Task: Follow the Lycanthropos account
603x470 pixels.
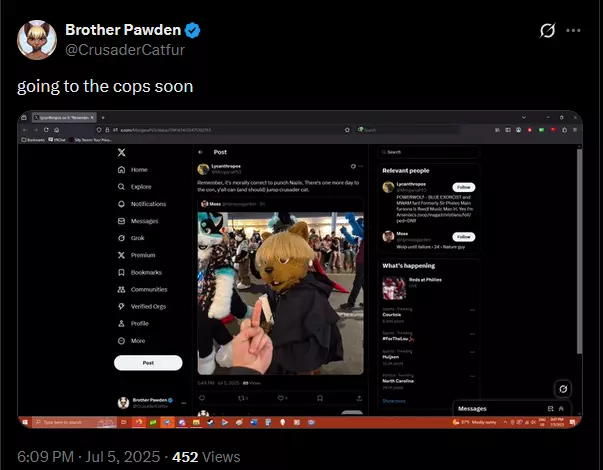Action: coord(463,187)
